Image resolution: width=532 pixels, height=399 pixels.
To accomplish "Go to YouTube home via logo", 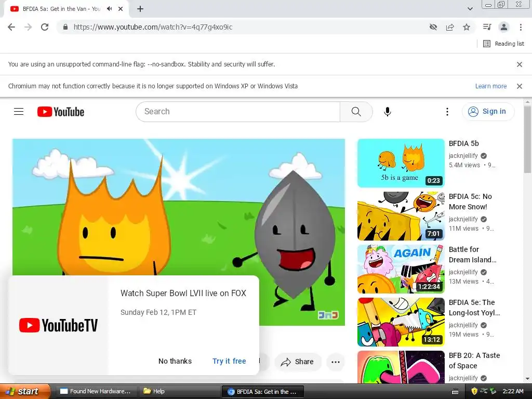I will tap(61, 112).
